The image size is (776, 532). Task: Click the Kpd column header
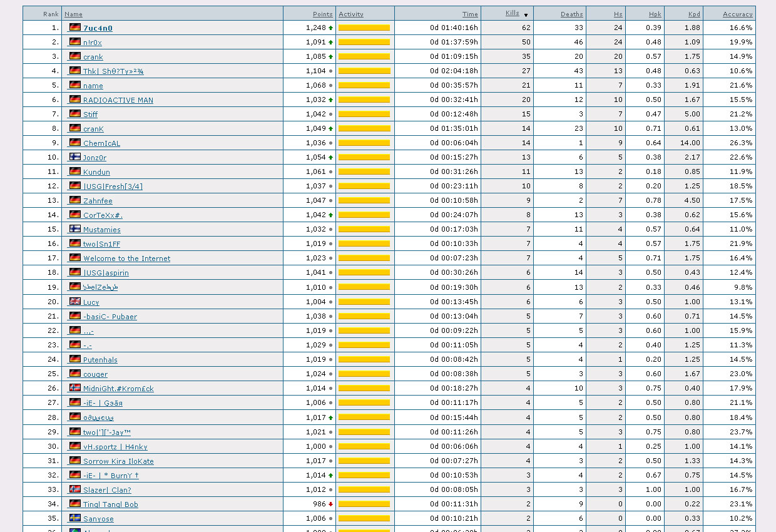(694, 14)
